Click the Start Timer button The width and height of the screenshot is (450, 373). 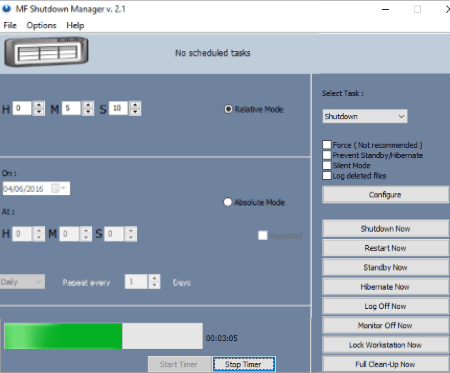[x=179, y=364]
